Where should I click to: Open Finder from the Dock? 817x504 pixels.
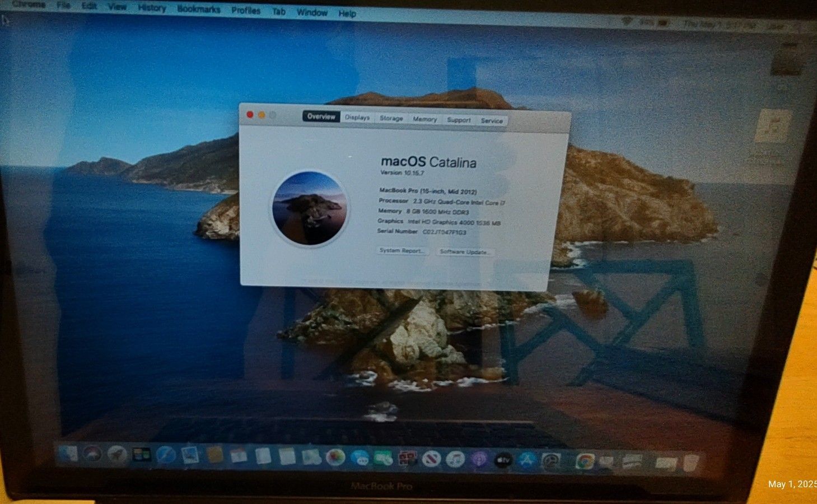68,454
